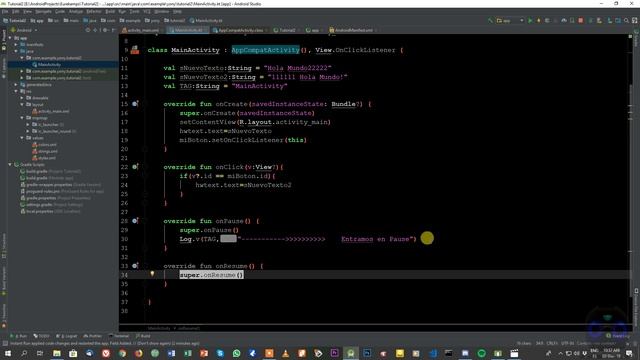Click the green Run app button
640x360 pixels.
pos(530,20)
